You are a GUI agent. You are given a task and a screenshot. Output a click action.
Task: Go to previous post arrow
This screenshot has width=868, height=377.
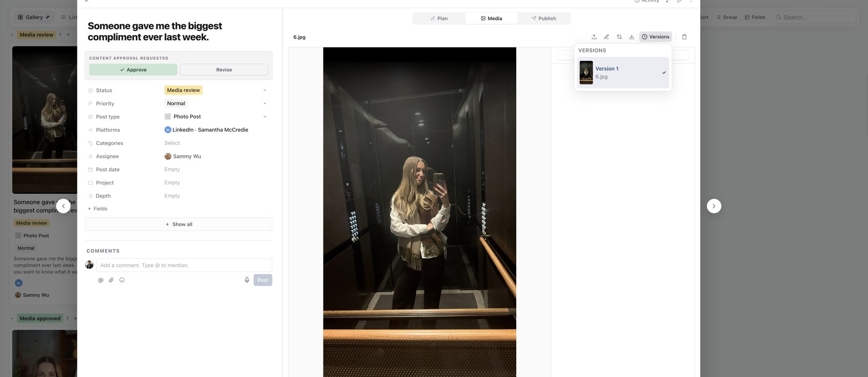pyautogui.click(x=63, y=206)
